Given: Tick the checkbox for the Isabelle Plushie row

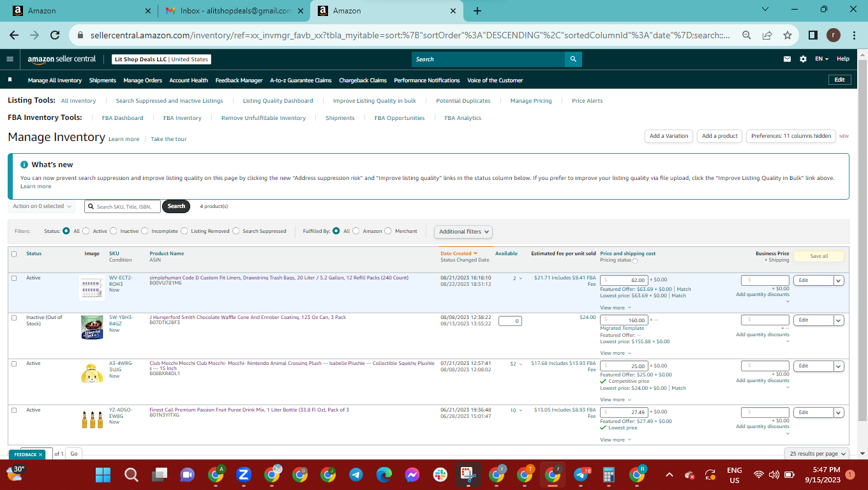Looking at the screenshot, I should (x=14, y=364).
